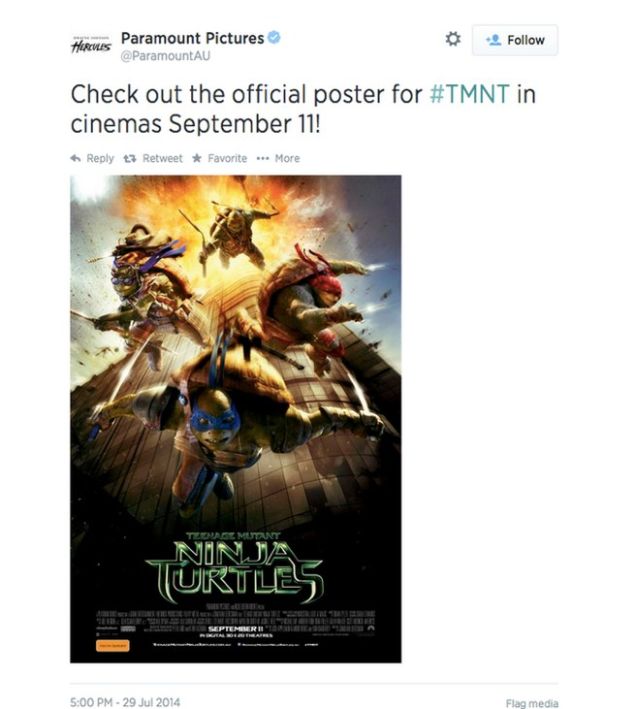Open the gear user actions menu
Image resolution: width=636 pixels, height=709 pixels.
pyautogui.click(x=453, y=39)
